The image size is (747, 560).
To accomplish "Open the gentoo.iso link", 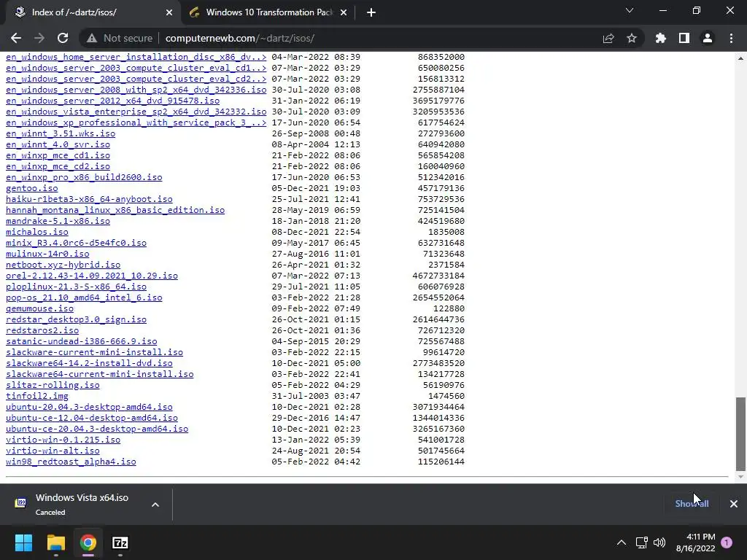I will [32, 189].
